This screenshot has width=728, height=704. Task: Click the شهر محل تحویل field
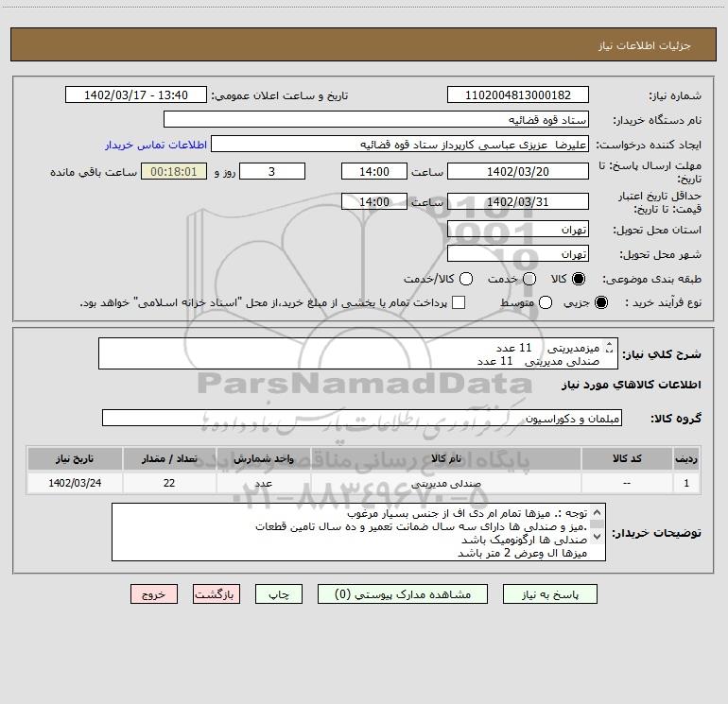point(518,253)
